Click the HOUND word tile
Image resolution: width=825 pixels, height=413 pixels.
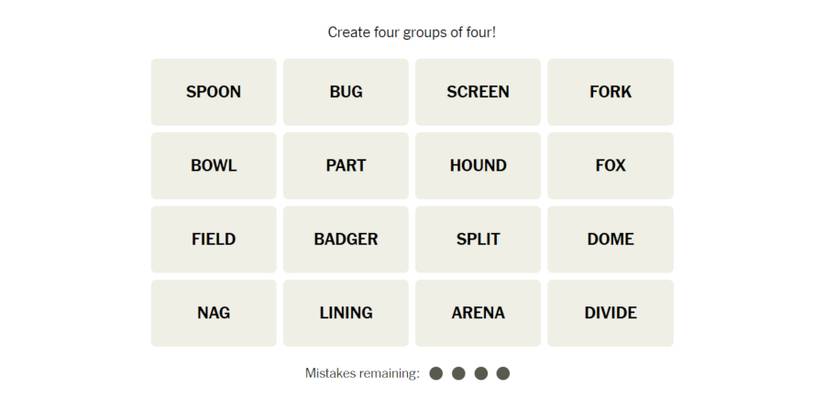click(478, 166)
